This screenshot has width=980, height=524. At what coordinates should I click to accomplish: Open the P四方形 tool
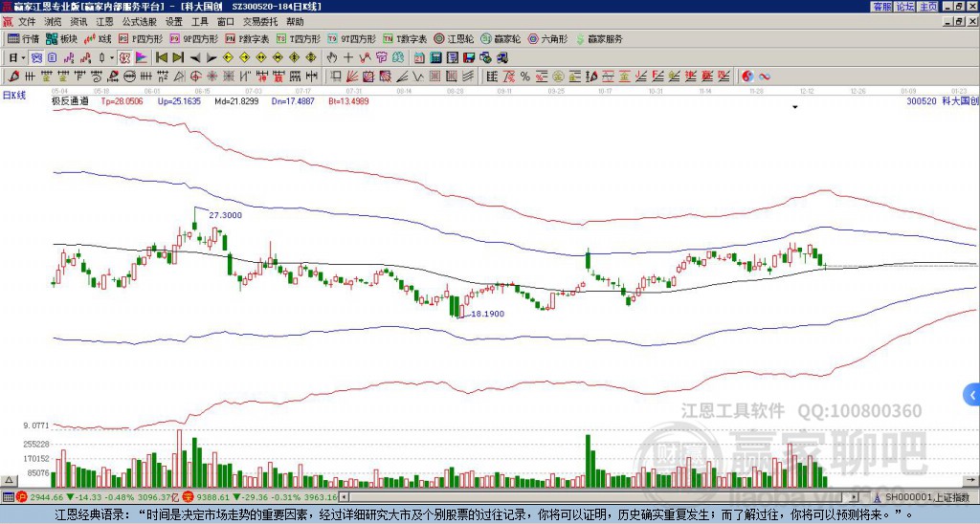[141, 39]
